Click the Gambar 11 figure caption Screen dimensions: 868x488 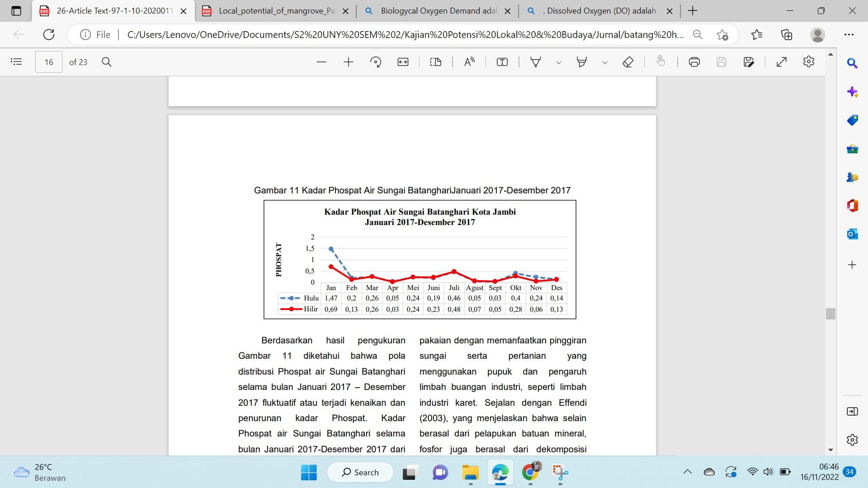[x=412, y=190]
